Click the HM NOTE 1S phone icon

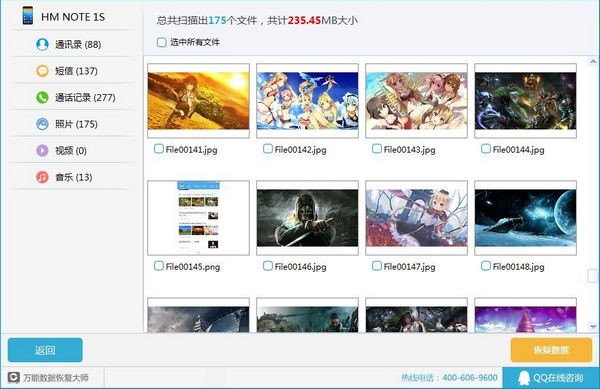(x=28, y=16)
